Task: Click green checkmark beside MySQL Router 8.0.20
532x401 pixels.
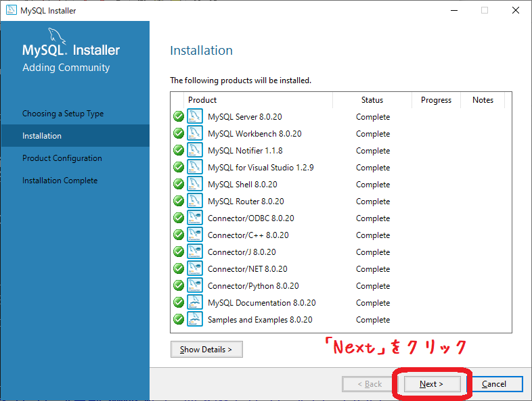Action: coord(179,201)
